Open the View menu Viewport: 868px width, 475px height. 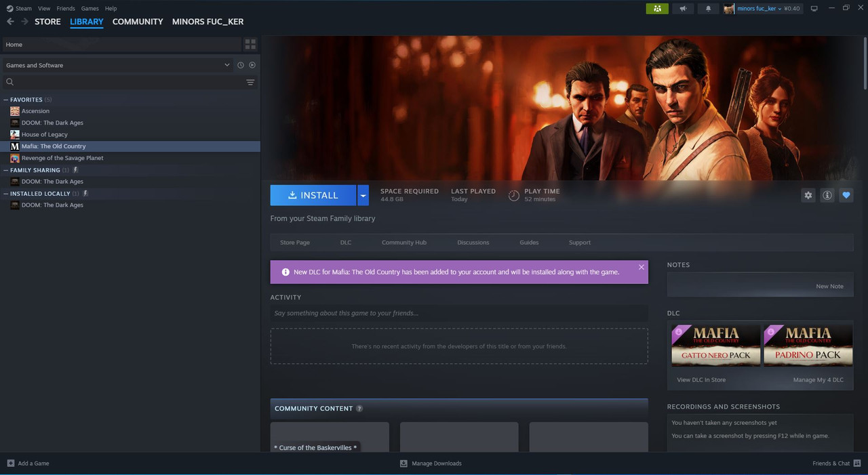pos(44,9)
